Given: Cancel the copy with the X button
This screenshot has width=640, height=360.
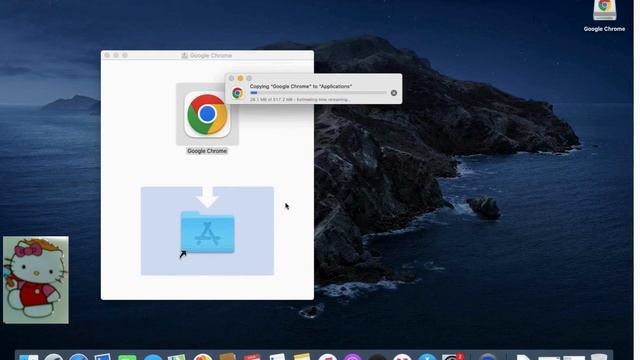Looking at the screenshot, I should pos(394,93).
